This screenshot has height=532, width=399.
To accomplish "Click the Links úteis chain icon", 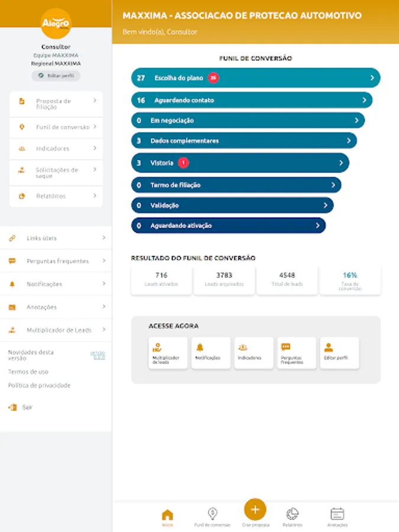I will click(12, 238).
